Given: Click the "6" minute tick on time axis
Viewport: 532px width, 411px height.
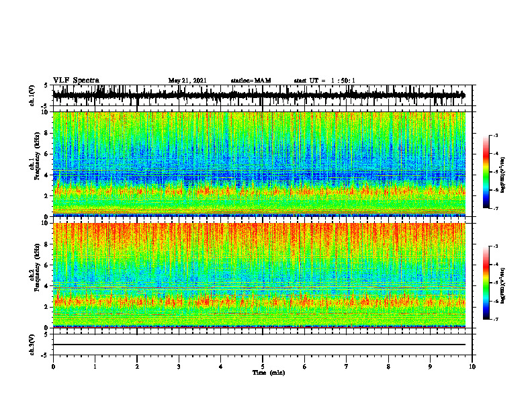Looking at the screenshot, I should (x=305, y=367).
